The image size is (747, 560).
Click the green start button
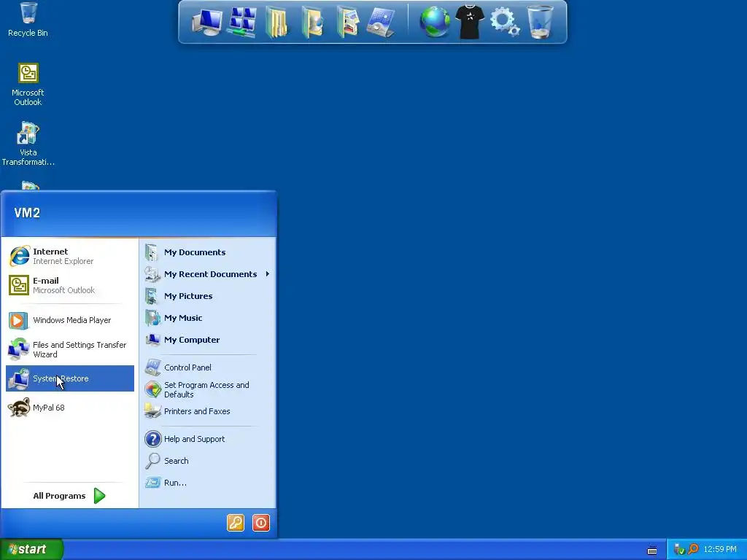coord(31,550)
